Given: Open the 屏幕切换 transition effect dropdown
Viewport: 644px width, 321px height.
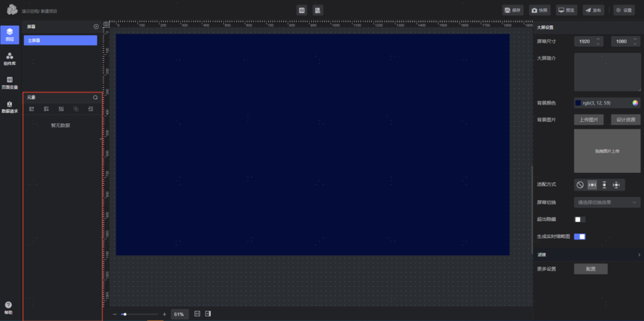Looking at the screenshot, I should coord(607,202).
